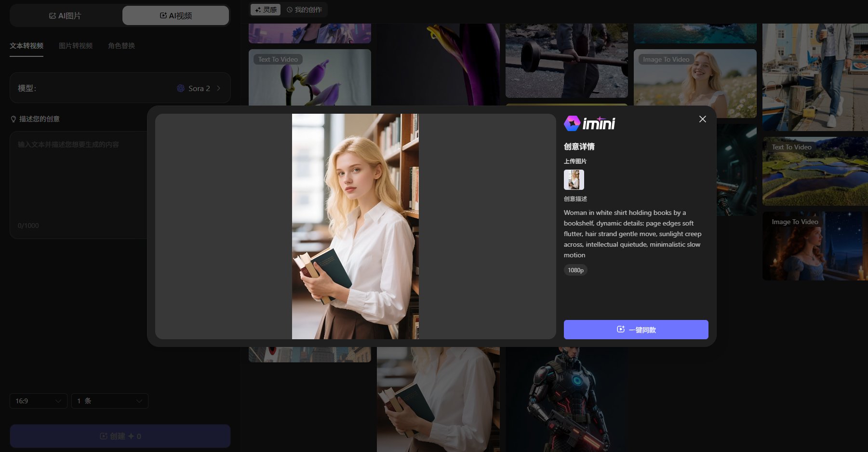868x452 pixels.
Task: Click the 创建 generate button
Action: pos(120,436)
